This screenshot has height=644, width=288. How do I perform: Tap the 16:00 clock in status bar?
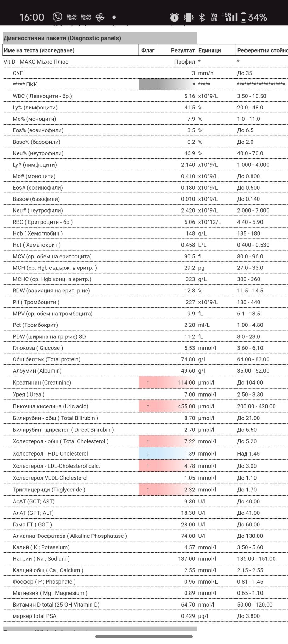click(x=32, y=17)
